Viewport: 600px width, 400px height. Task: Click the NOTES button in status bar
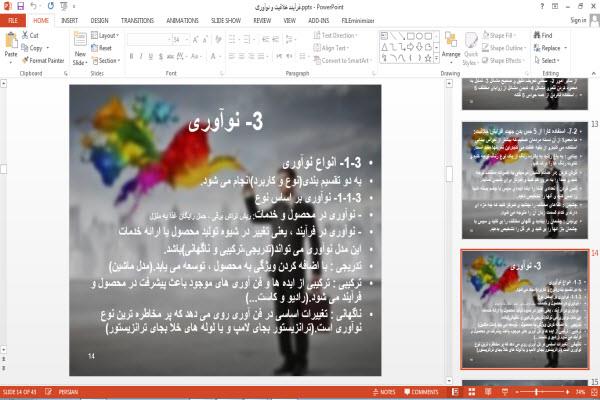(x=384, y=392)
